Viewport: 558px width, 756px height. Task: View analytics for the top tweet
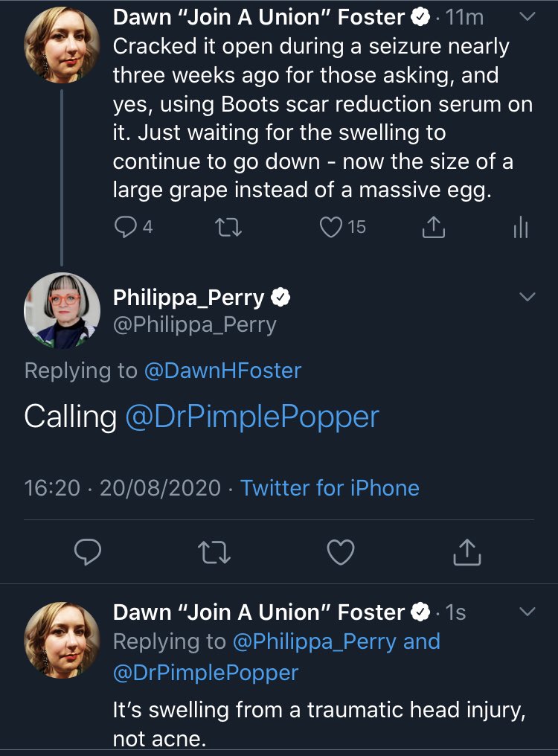(x=520, y=228)
